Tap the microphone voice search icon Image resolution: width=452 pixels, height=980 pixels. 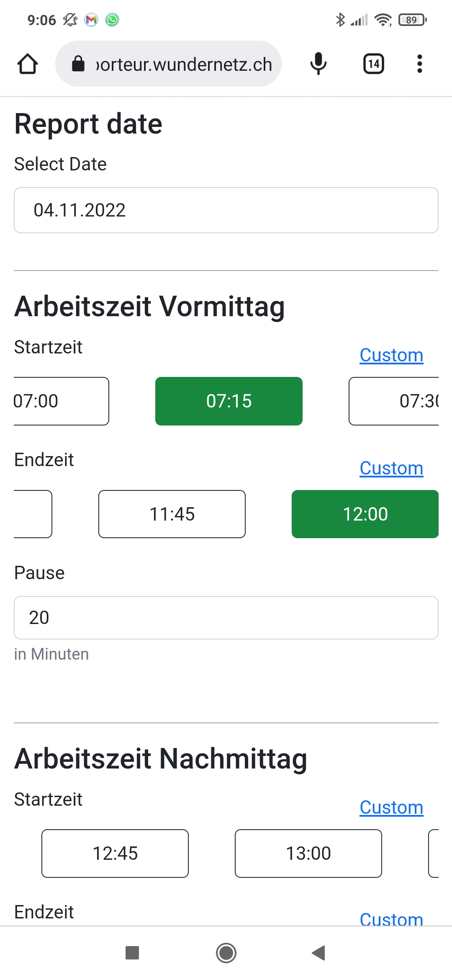tap(318, 64)
